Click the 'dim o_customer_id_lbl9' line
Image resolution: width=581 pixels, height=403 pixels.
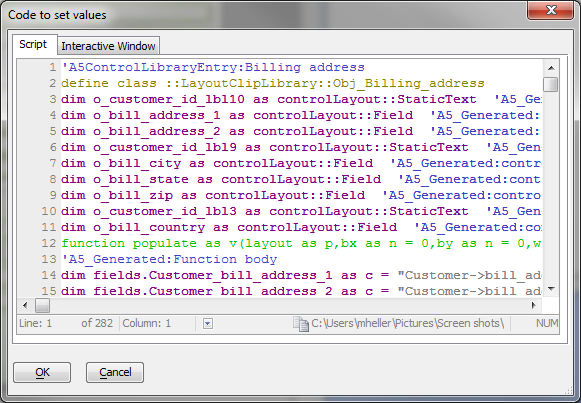pos(301,147)
